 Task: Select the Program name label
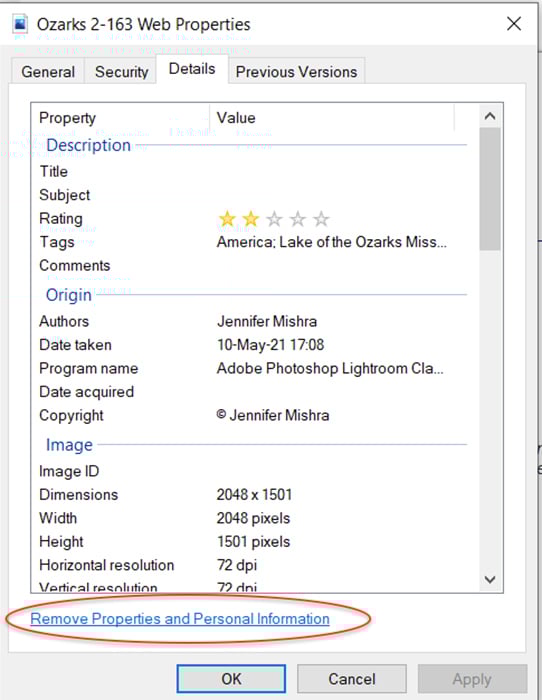(x=89, y=369)
